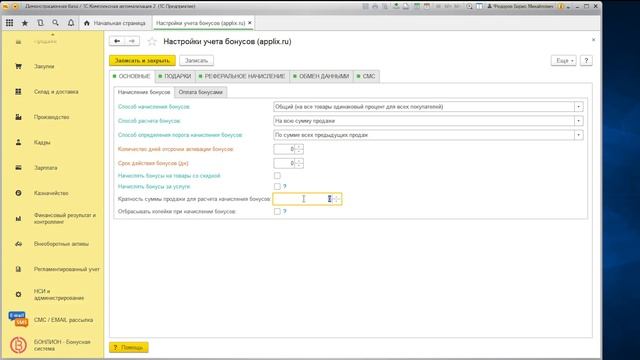Image resolution: width=640 pixels, height=360 pixels.
Task: Click the Записать button
Action: click(196, 60)
